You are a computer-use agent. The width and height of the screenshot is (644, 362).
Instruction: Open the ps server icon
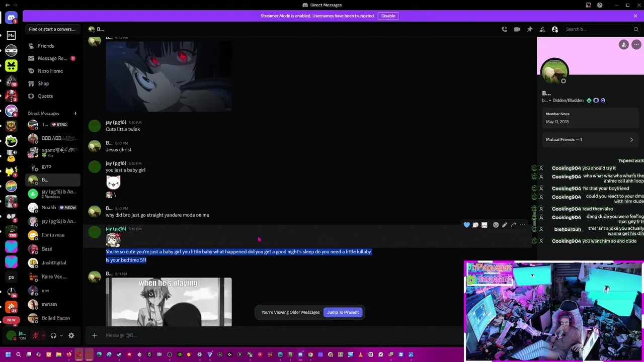11,277
